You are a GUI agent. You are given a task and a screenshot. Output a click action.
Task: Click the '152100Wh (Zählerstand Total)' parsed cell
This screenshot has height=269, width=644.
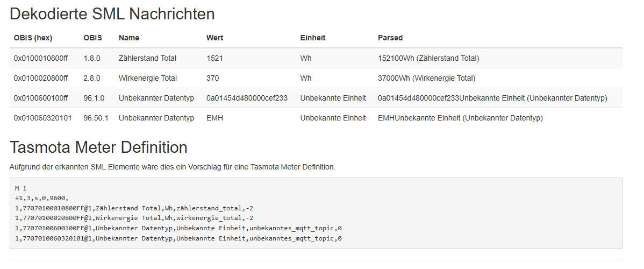(428, 58)
